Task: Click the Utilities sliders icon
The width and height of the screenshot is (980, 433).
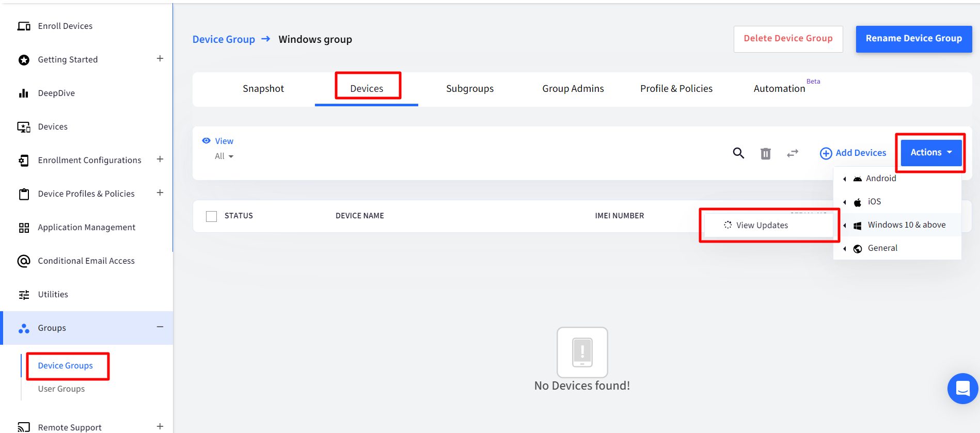Action: point(24,295)
